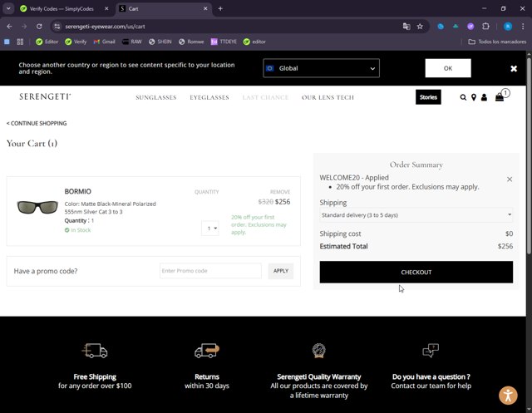This screenshot has height=413, width=532.
Task: Open Todos los marcadores folder
Action: tap(497, 42)
